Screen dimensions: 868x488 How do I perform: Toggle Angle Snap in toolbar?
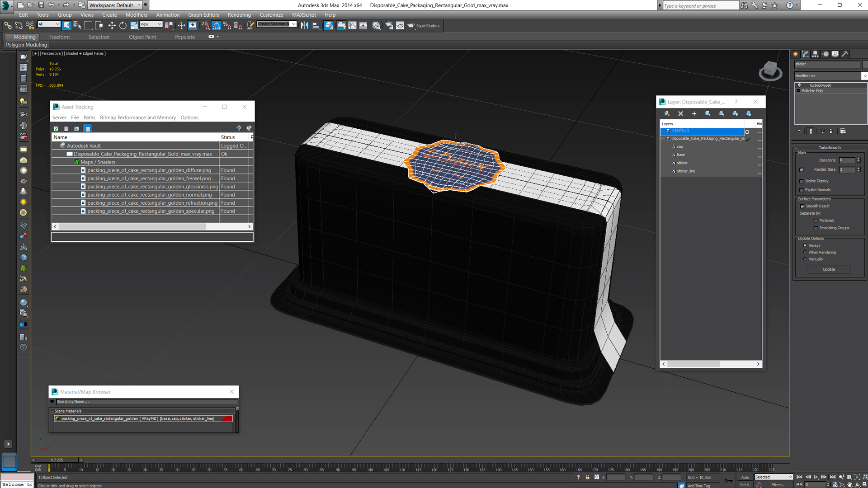pos(216,26)
